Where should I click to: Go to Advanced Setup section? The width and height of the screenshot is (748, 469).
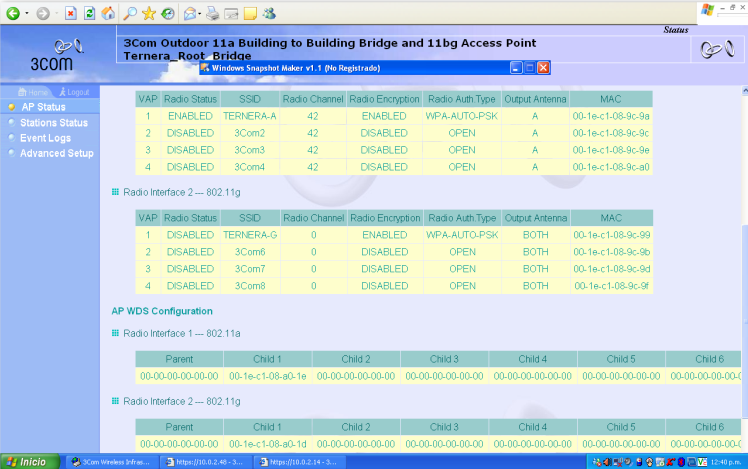click(x=56, y=153)
